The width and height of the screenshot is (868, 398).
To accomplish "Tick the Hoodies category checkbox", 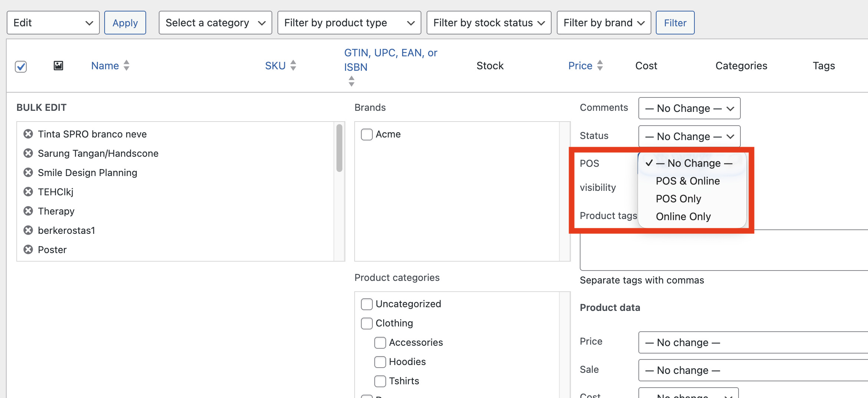I will tap(380, 362).
